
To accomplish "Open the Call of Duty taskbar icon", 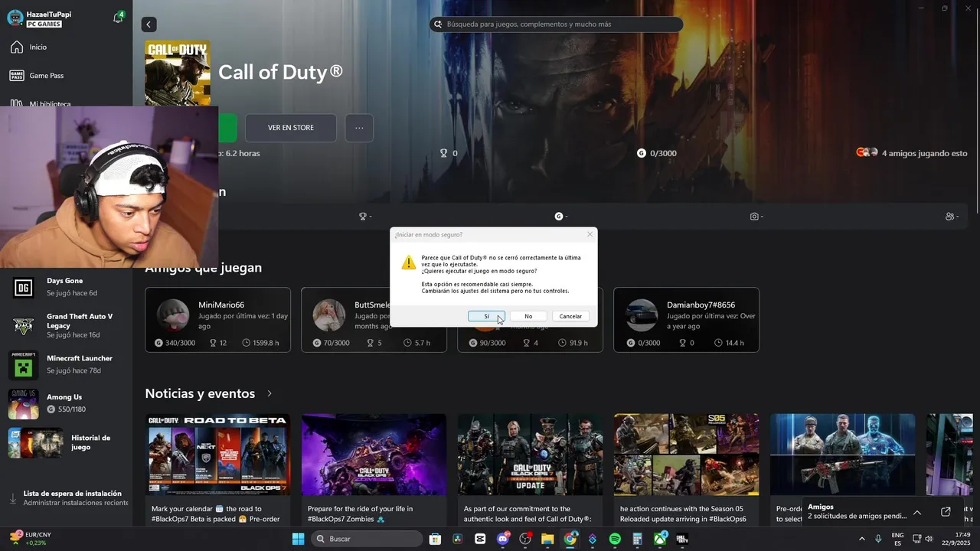I will (682, 539).
